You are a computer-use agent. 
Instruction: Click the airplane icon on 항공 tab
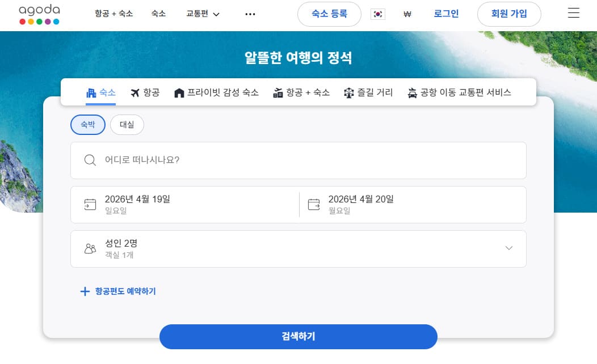click(x=133, y=94)
